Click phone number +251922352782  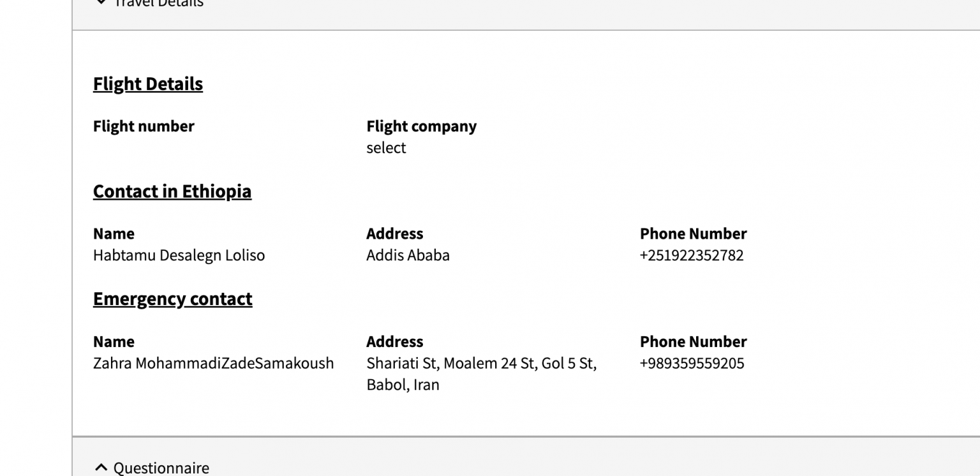(x=692, y=255)
